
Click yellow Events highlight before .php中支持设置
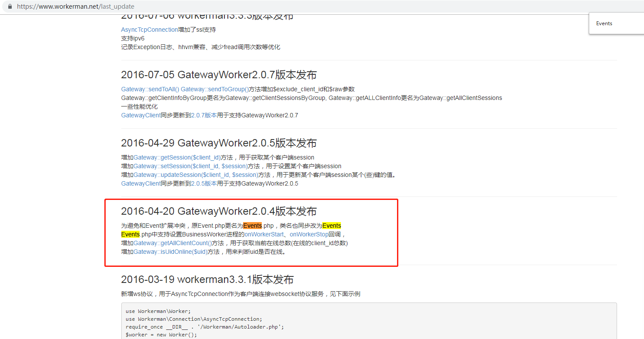click(130, 234)
